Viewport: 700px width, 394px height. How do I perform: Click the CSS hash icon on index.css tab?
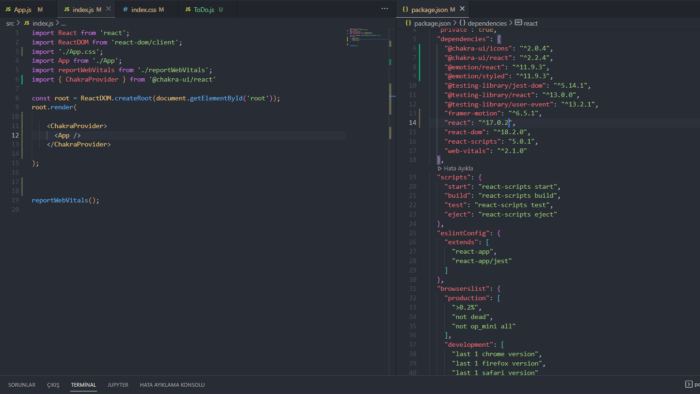point(125,9)
